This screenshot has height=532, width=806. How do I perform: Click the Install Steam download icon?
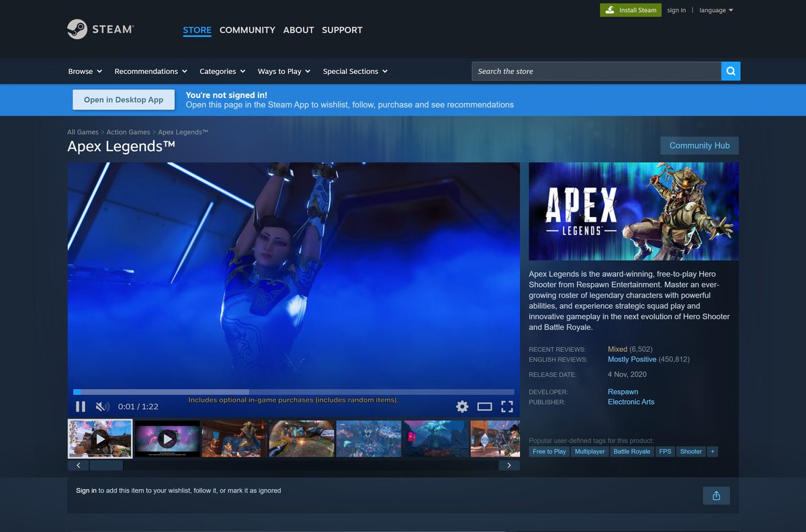610,10
